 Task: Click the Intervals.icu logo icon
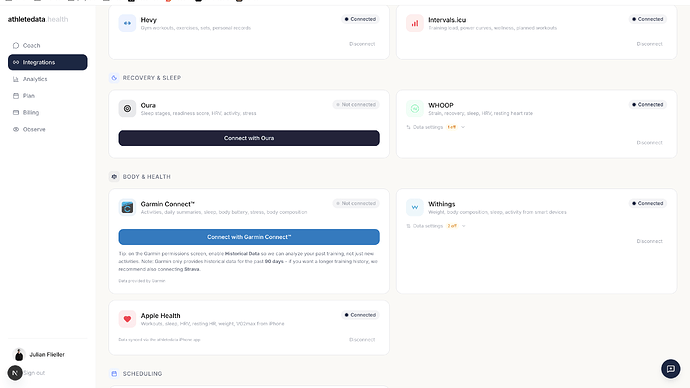(415, 23)
